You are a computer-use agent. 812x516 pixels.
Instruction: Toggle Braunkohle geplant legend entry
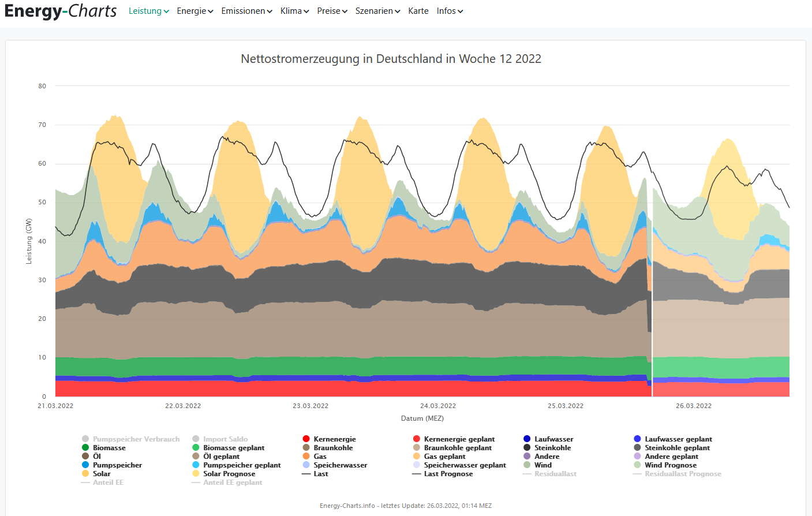click(452, 448)
